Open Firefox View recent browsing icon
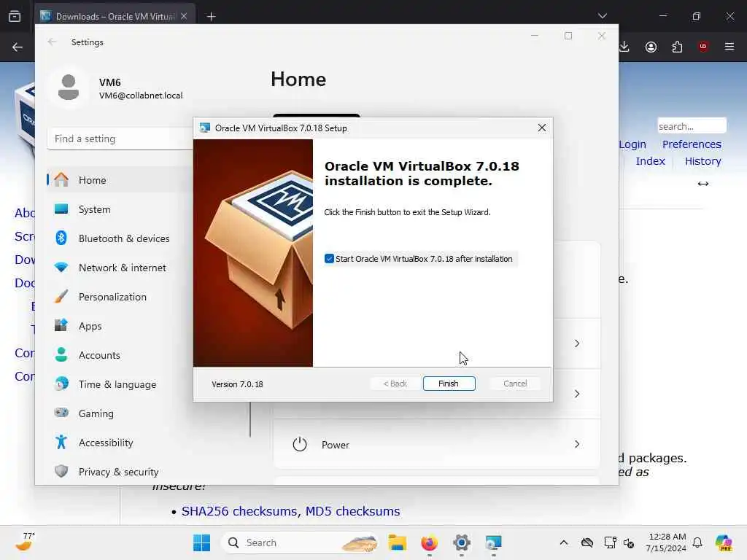The width and height of the screenshot is (747, 560). coord(15,17)
